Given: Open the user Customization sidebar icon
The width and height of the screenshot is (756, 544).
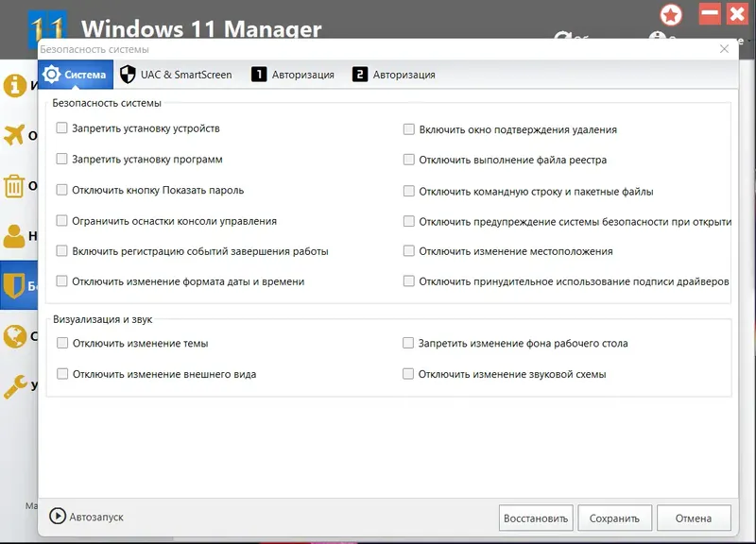Looking at the screenshot, I should 14,236.
